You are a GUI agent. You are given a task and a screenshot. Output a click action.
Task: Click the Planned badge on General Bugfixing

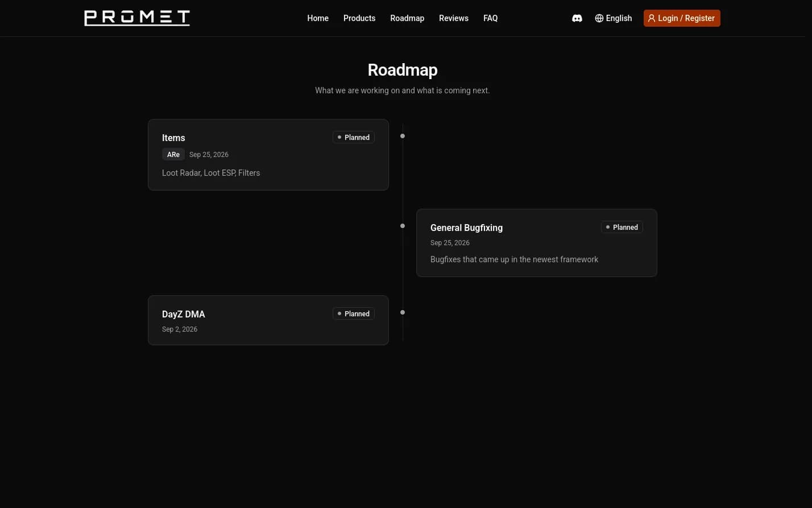pos(622,227)
